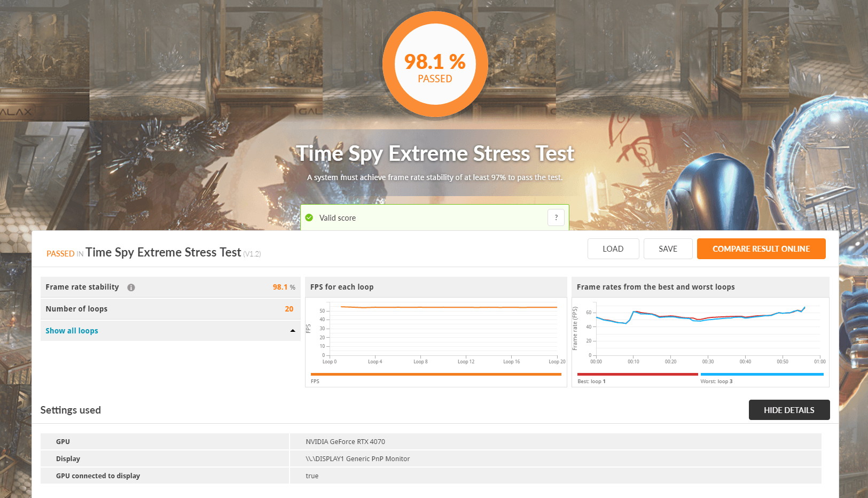
Task: Open COMPARE RESULT ONLINE
Action: [761, 249]
